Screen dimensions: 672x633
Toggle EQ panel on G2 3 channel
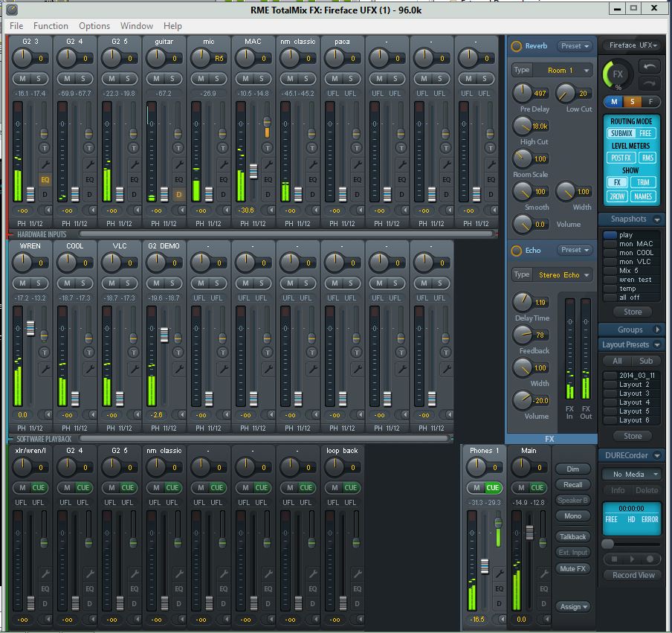click(45, 180)
